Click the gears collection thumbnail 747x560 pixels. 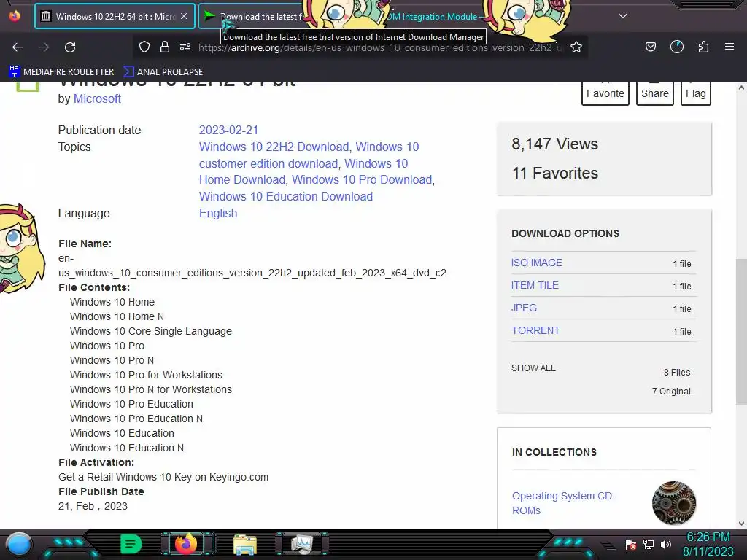coord(673,503)
